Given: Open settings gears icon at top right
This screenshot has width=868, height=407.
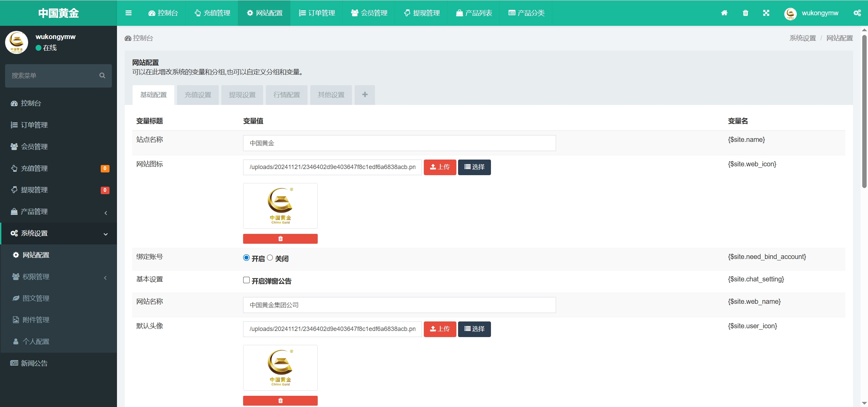Looking at the screenshot, I should pos(857,13).
